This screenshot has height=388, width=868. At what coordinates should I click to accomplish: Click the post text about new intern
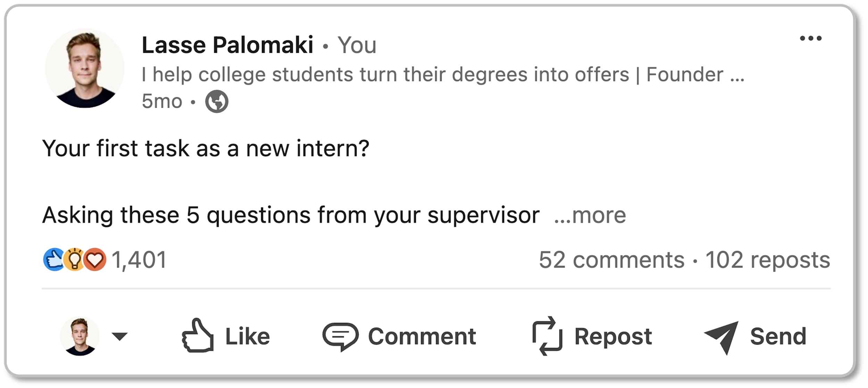(206, 149)
